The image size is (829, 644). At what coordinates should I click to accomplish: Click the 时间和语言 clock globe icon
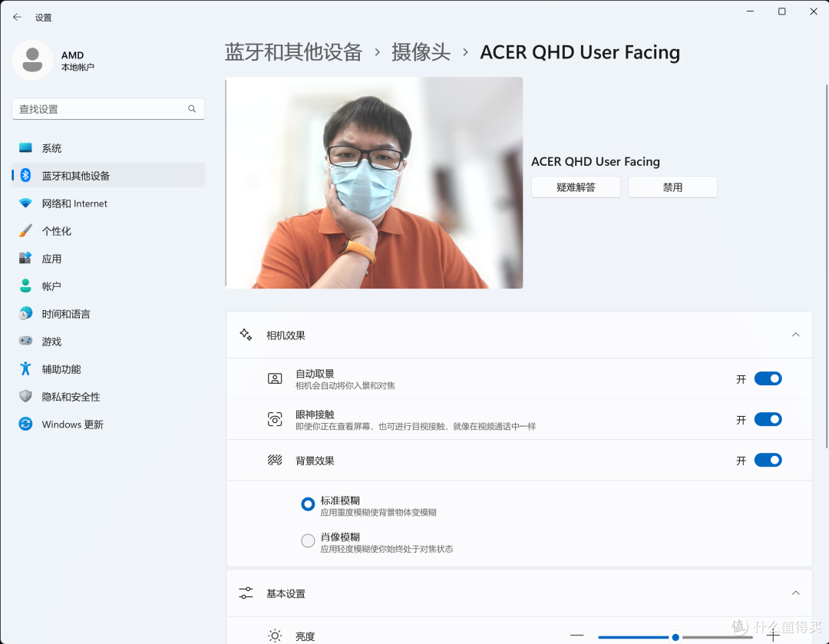(25, 313)
